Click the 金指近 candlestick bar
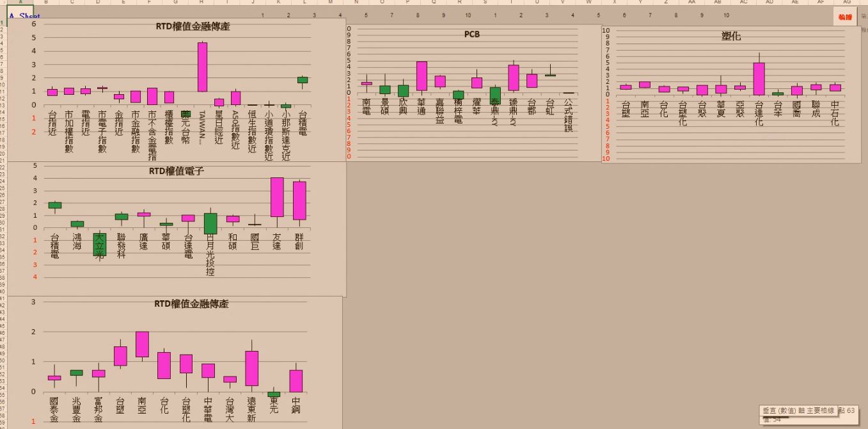 [x=119, y=97]
